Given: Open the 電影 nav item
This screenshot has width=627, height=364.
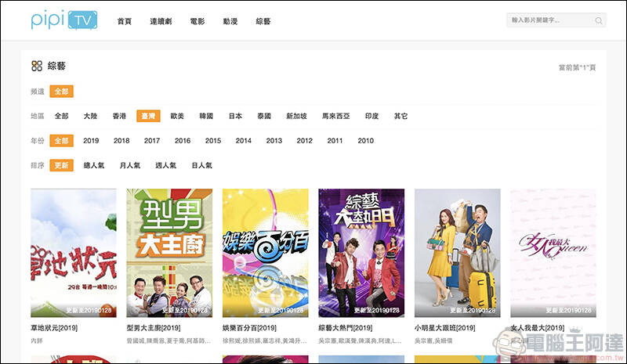Looking at the screenshot, I should tap(198, 21).
